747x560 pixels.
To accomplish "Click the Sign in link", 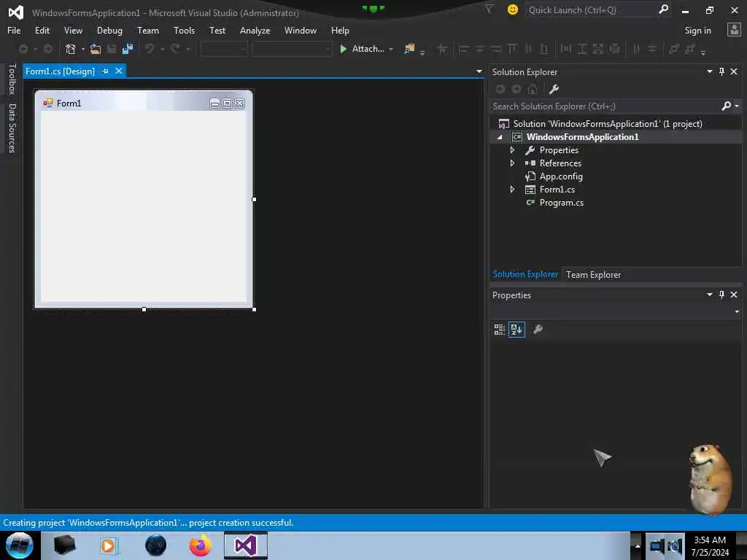I will [x=697, y=31].
